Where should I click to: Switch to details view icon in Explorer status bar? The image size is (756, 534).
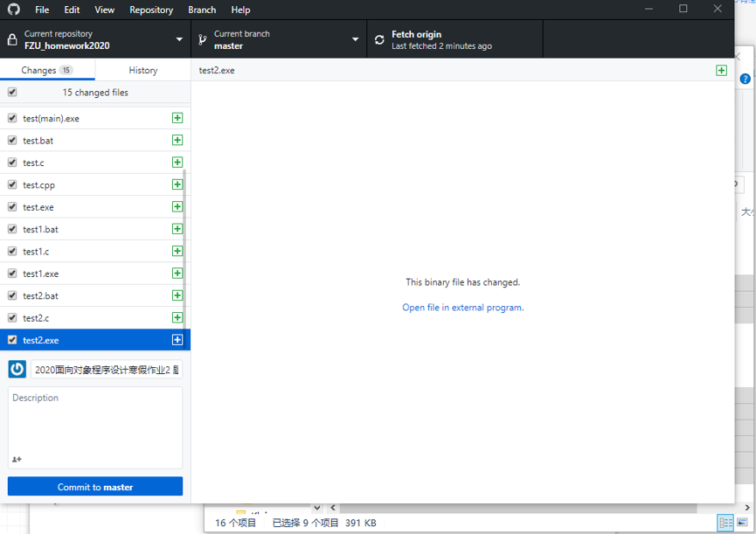click(x=725, y=523)
